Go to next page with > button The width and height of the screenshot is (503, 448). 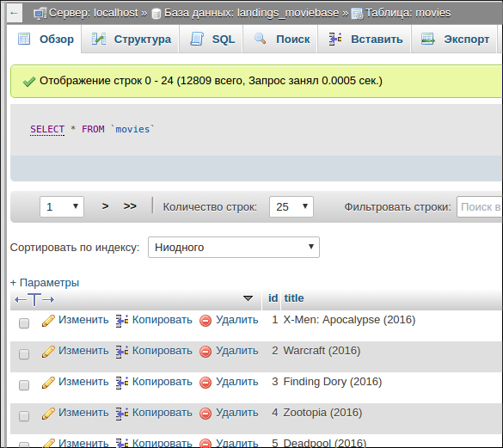coord(105,206)
